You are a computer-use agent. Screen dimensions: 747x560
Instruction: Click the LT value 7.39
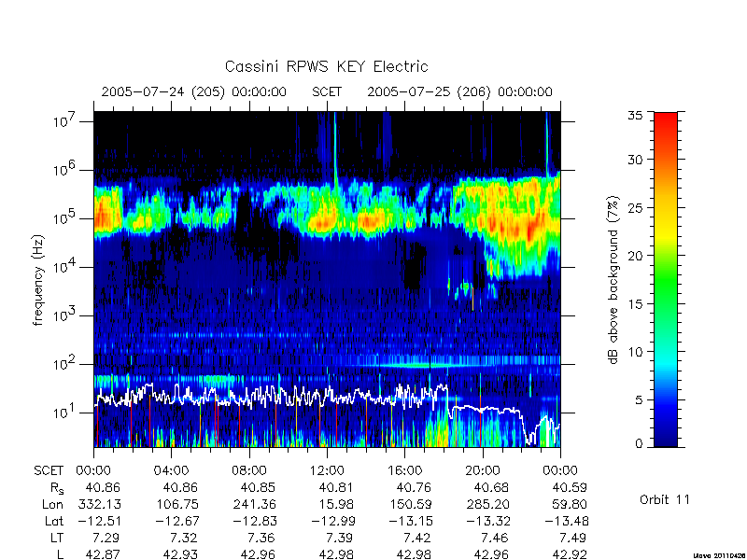(339, 539)
